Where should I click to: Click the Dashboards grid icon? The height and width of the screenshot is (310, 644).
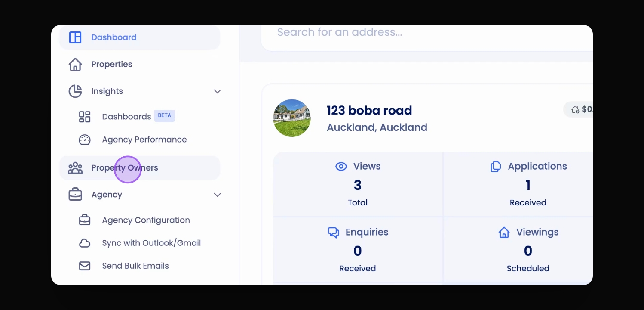coord(85,117)
